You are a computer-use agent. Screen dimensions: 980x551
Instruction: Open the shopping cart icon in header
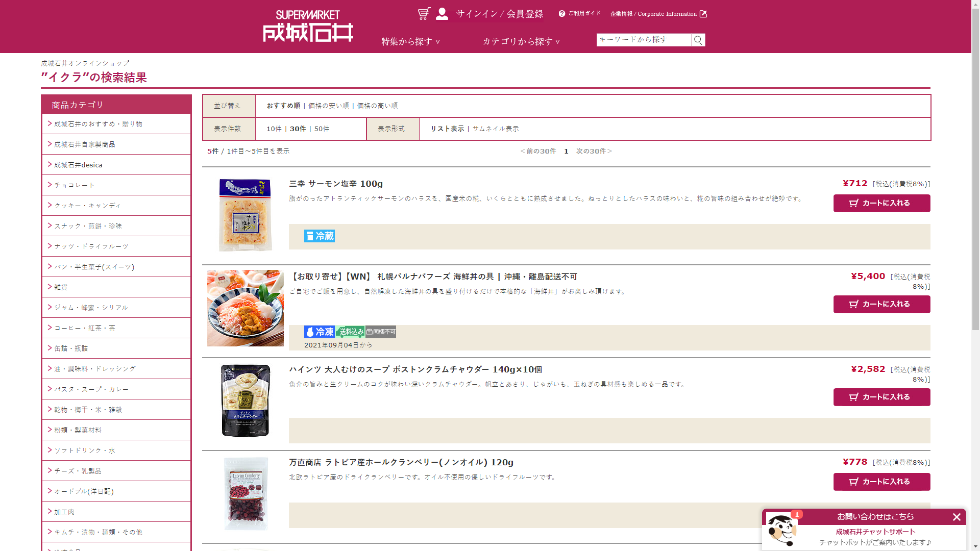(x=424, y=14)
